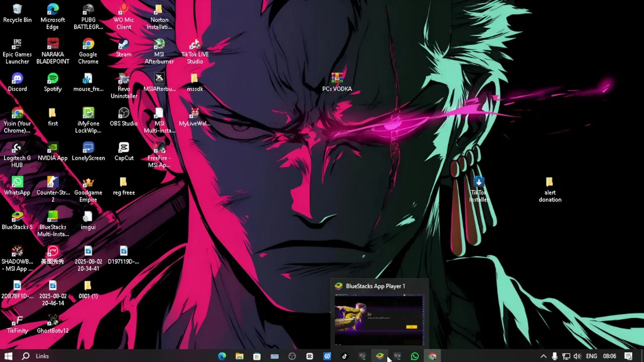Select Counter-Strike 2 desktop icon

53,190
